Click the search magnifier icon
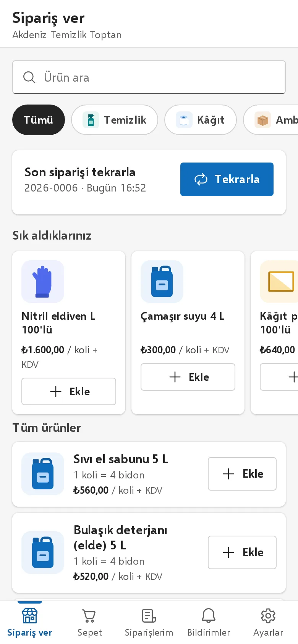298x644 pixels. click(x=29, y=77)
